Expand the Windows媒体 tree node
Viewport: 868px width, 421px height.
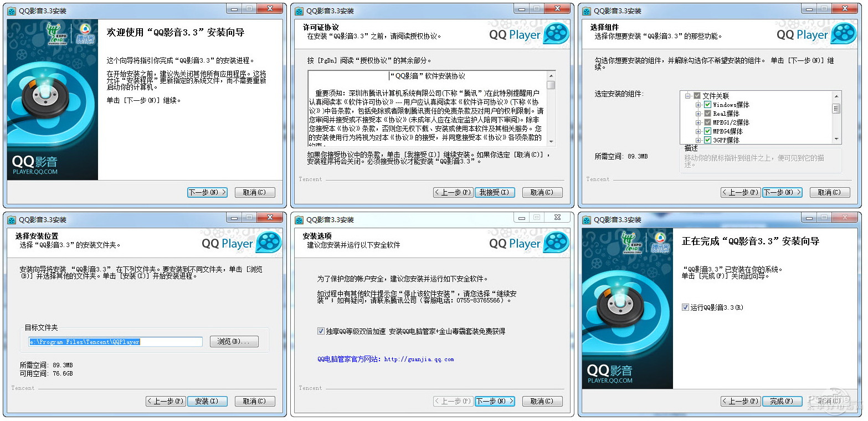tap(698, 105)
